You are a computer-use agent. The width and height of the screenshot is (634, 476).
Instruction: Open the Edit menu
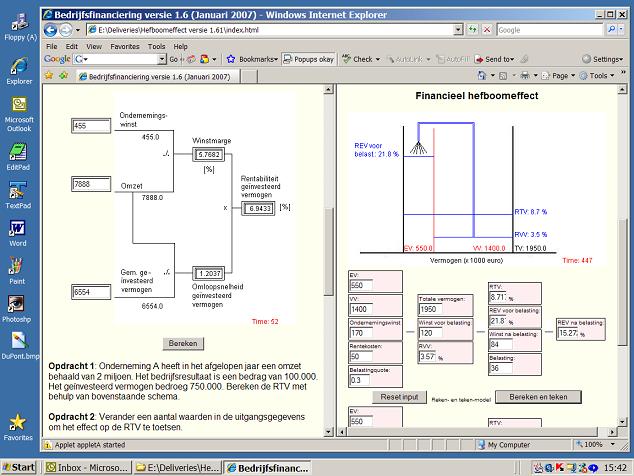tap(72, 47)
